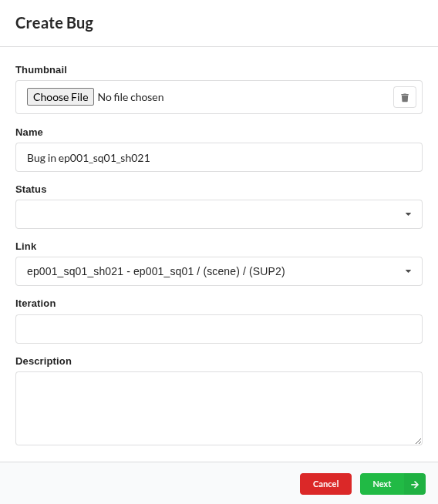The height and width of the screenshot is (504, 438).
Task: Click the No file chosen text
Action: (x=130, y=97)
